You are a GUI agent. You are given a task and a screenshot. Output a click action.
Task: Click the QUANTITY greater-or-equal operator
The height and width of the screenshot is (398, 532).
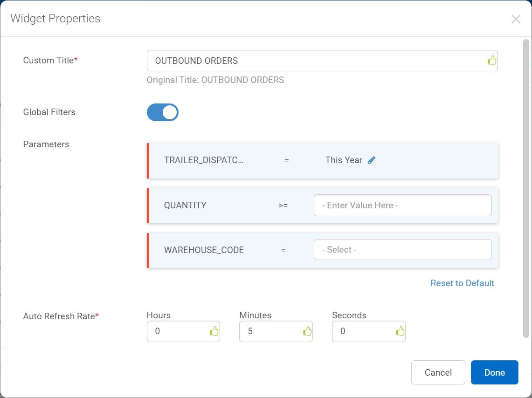click(x=283, y=206)
